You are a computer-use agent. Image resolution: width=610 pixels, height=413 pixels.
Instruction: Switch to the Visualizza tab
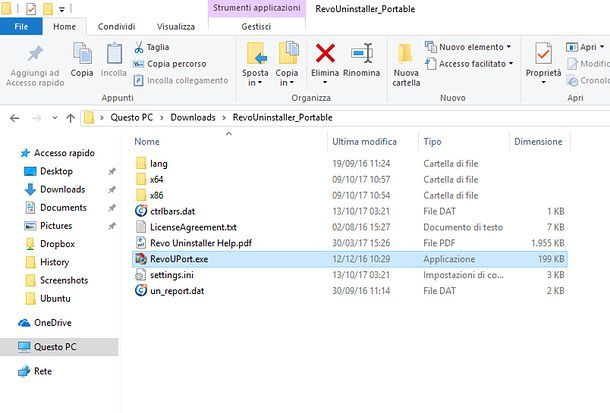click(176, 26)
